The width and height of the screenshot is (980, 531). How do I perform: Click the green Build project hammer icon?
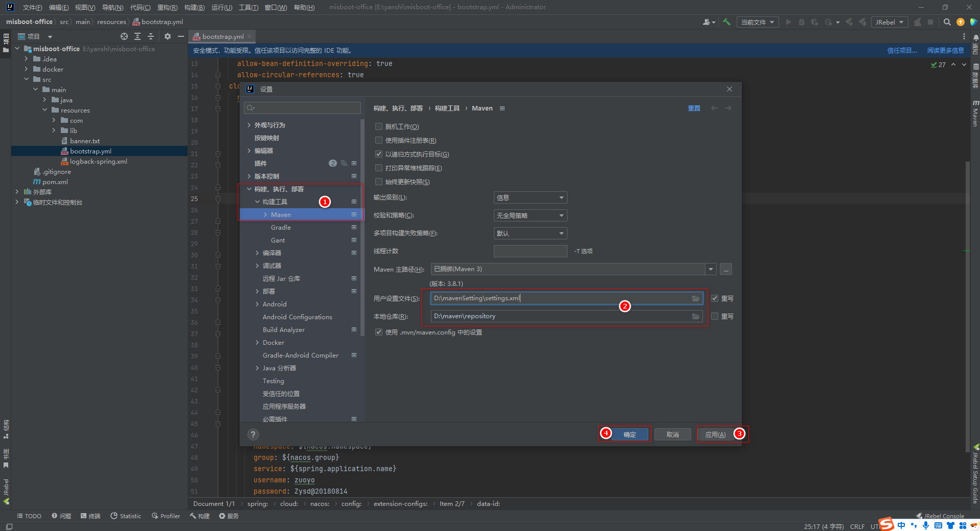coord(726,22)
